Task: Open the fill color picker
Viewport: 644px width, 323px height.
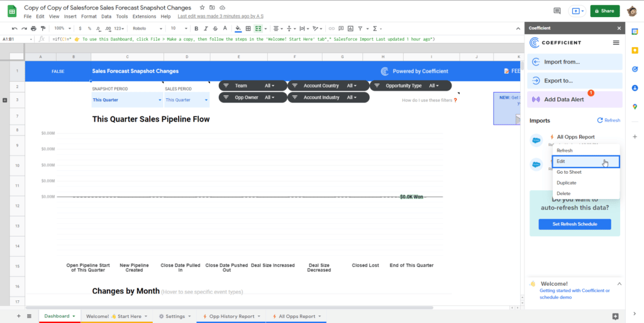Action: coord(238,28)
